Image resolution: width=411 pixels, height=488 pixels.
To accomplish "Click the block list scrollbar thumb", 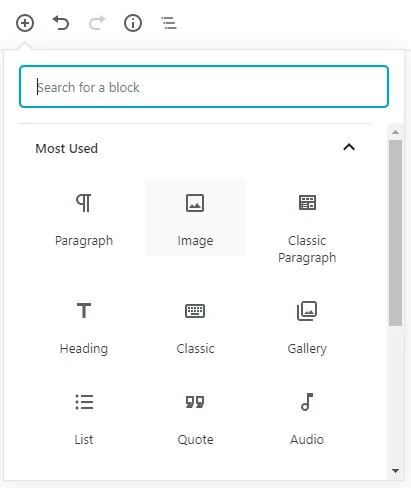I will pyautogui.click(x=396, y=233).
